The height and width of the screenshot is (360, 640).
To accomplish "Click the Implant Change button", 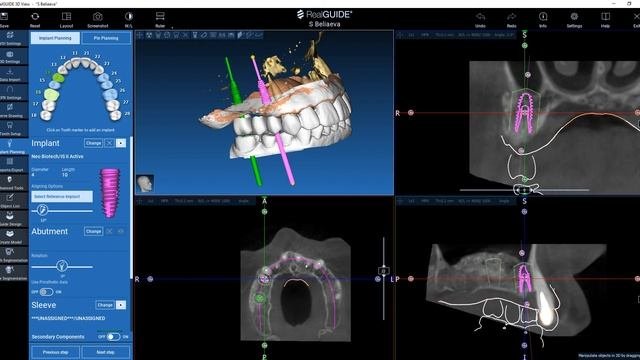I will coord(93,143).
